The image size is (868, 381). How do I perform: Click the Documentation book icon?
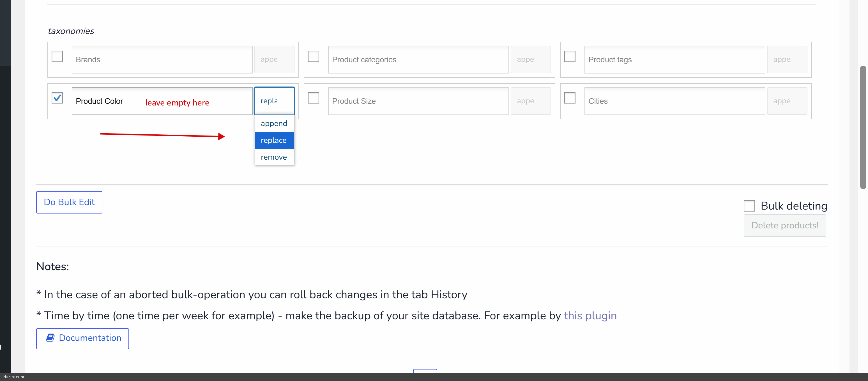click(x=50, y=338)
